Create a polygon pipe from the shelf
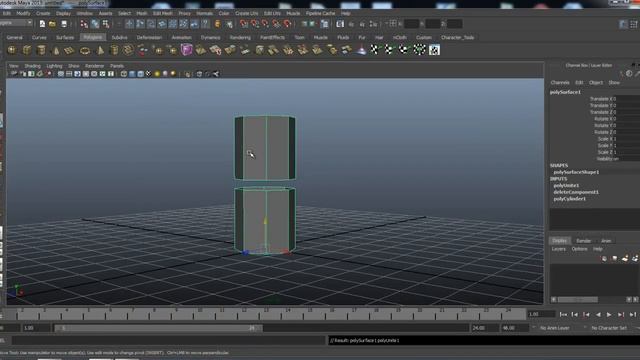Screen dimensions: 640x360 click(115, 50)
